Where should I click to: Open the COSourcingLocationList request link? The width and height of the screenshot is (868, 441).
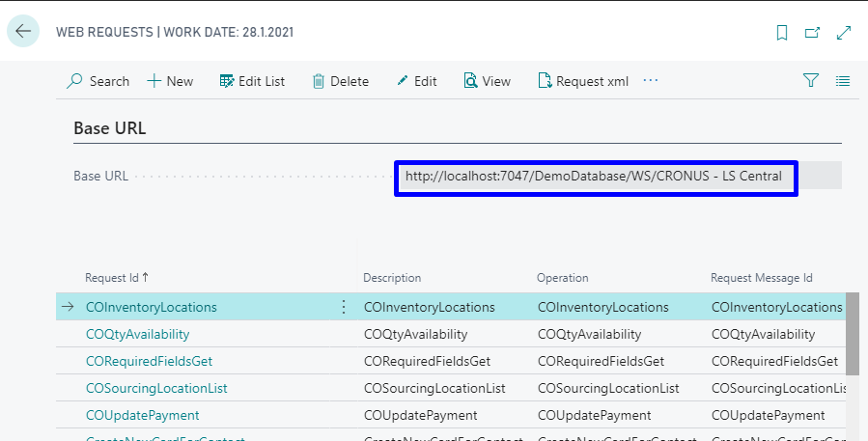tap(156, 388)
